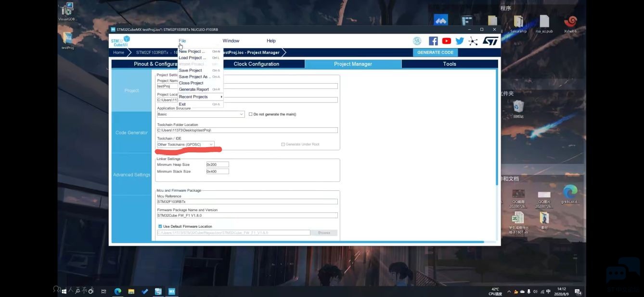Open Microsoft Edge from the taskbar

117,291
